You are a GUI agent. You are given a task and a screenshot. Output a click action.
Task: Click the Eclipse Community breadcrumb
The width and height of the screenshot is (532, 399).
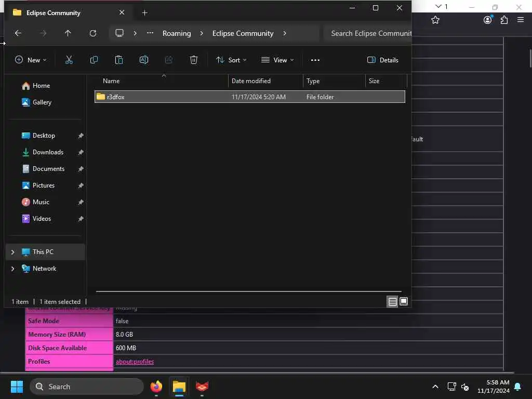coord(243,33)
